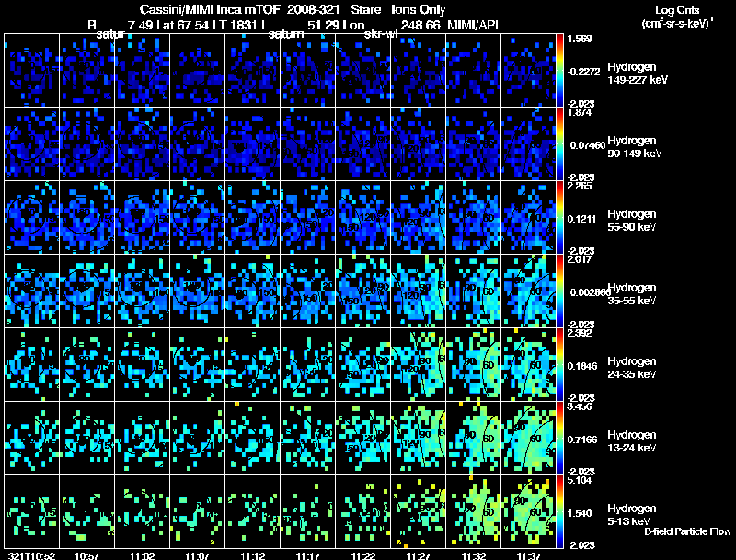736x560 pixels.
Task: Click the 'Hydrogen 90-149 keV' row label
Action: coord(635,147)
